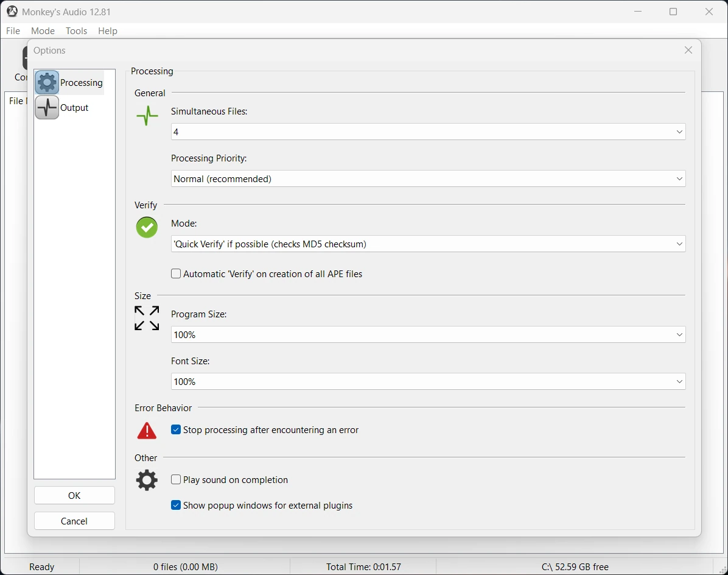Click the status bar resize grip
This screenshot has height=575, width=728.
click(x=723, y=570)
